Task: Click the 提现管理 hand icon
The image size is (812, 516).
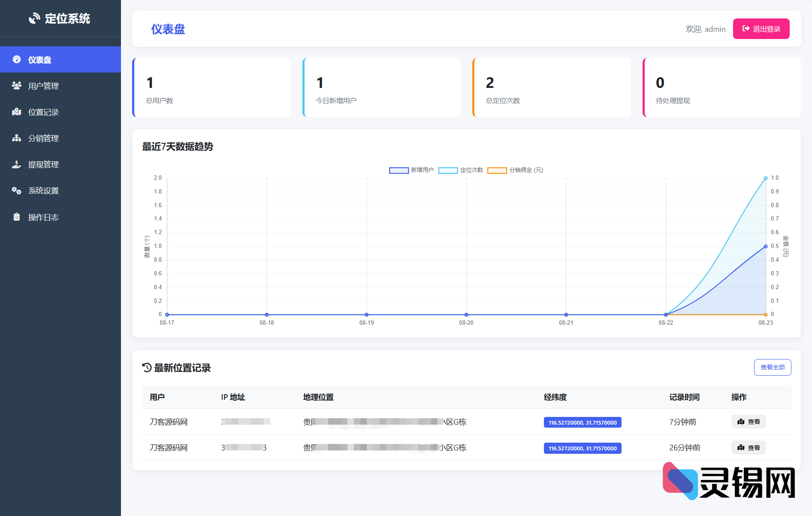Action: tap(16, 164)
